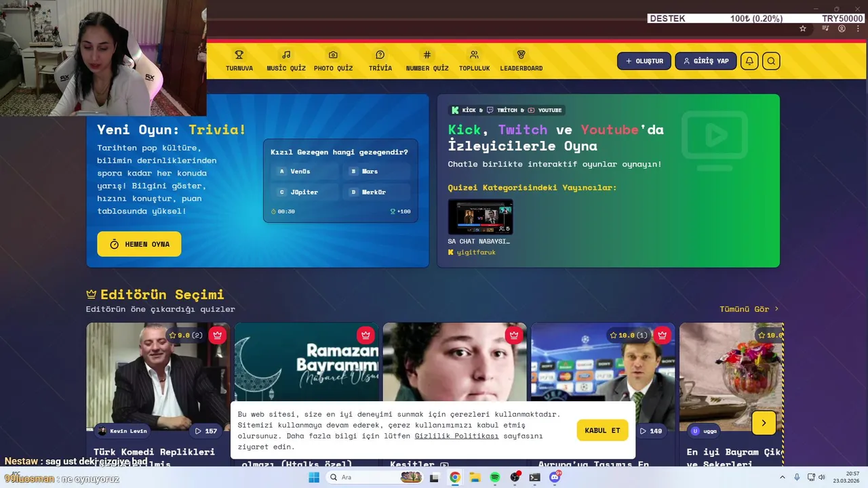The height and width of the screenshot is (488, 868).
Task: Open File Explorer from the taskbar
Action: (x=475, y=477)
